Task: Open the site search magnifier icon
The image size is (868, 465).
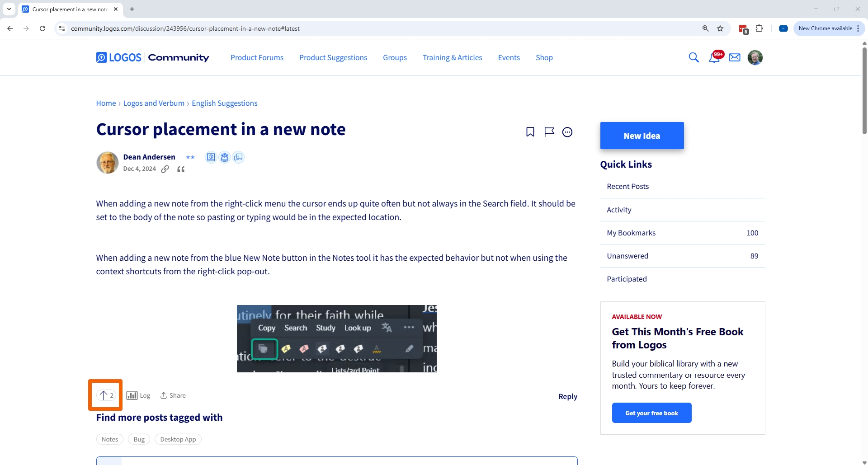Action: click(x=693, y=57)
